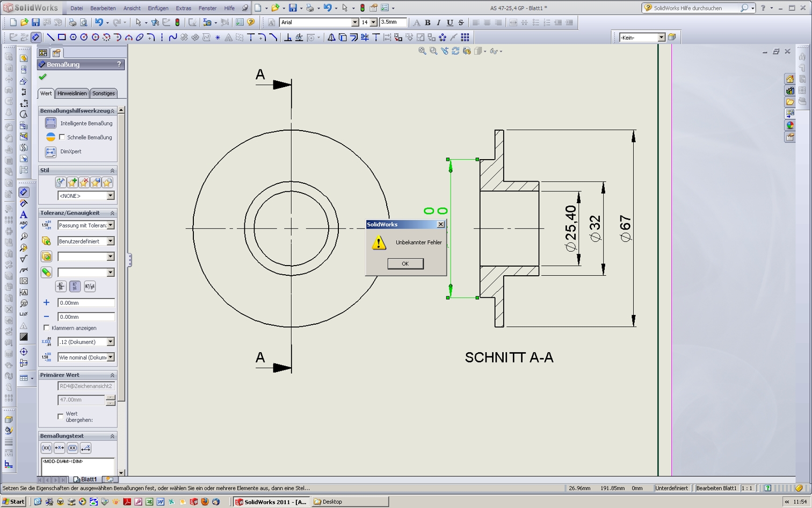This screenshot has height=508, width=812.
Task: Collapse the Stil section
Action: tap(112, 170)
